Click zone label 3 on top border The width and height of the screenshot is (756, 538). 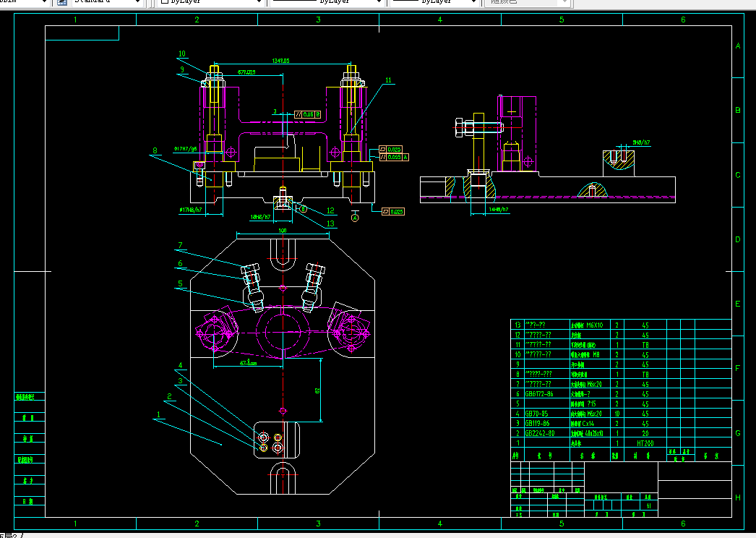coord(318,20)
